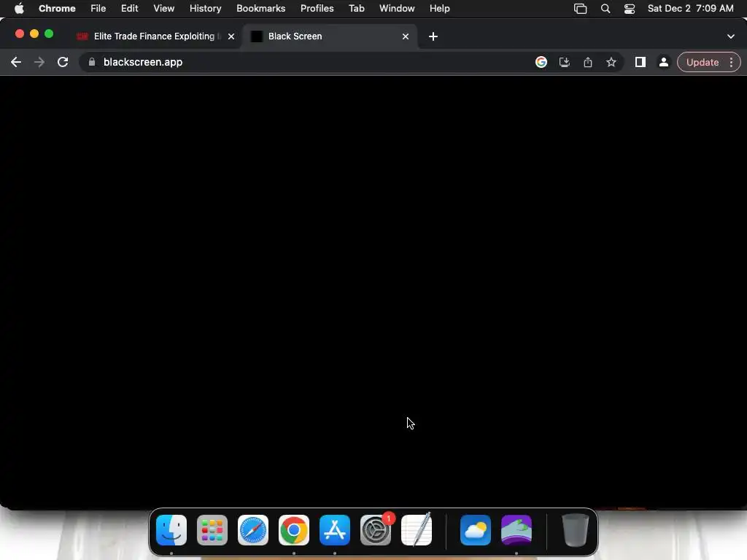
Task: Open Launchpad from the Dock
Action: 212,530
